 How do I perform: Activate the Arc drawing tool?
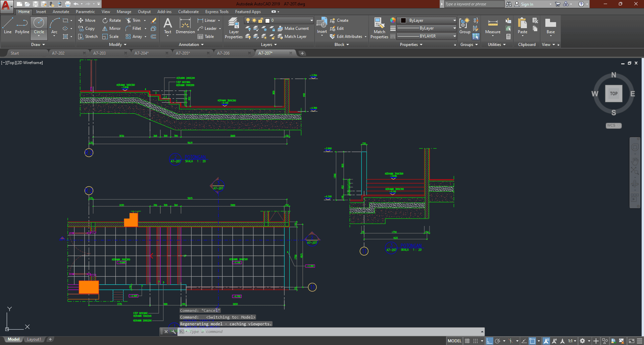click(x=54, y=26)
